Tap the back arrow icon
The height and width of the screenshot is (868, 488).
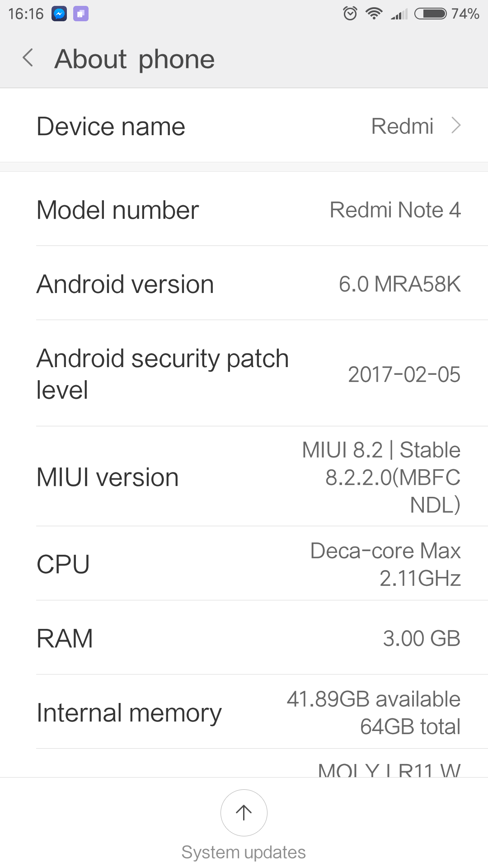point(28,58)
